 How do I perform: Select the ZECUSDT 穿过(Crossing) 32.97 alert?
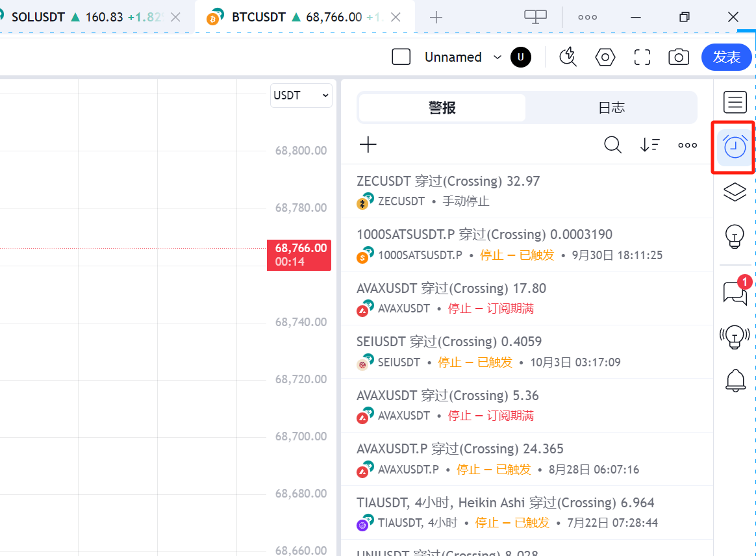click(x=527, y=191)
